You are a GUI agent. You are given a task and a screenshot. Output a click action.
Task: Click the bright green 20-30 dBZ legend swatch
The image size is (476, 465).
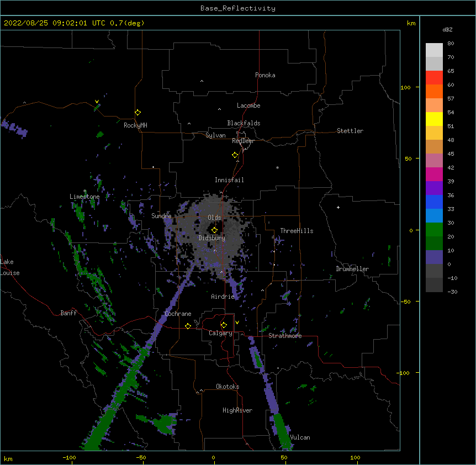pyautogui.click(x=434, y=230)
